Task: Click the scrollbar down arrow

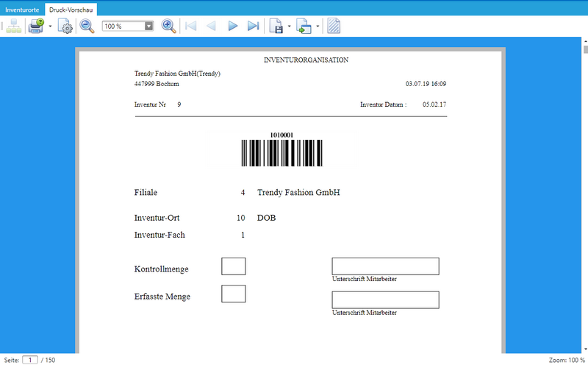Action: point(585,350)
